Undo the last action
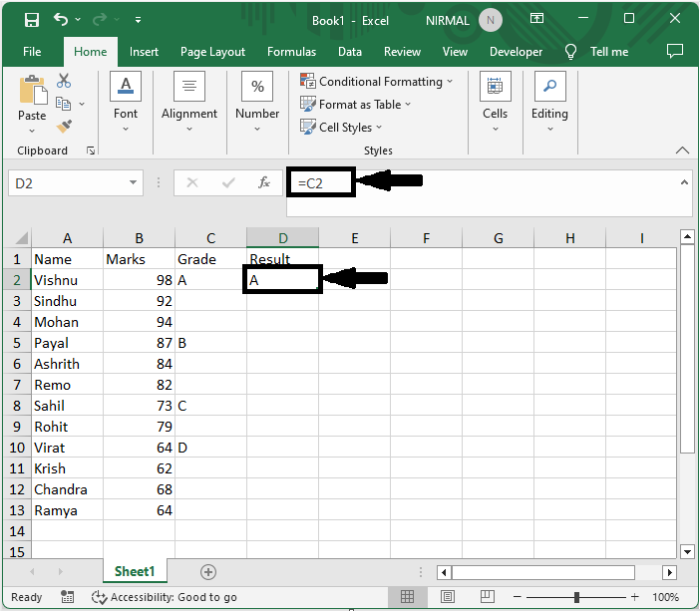 61,19
